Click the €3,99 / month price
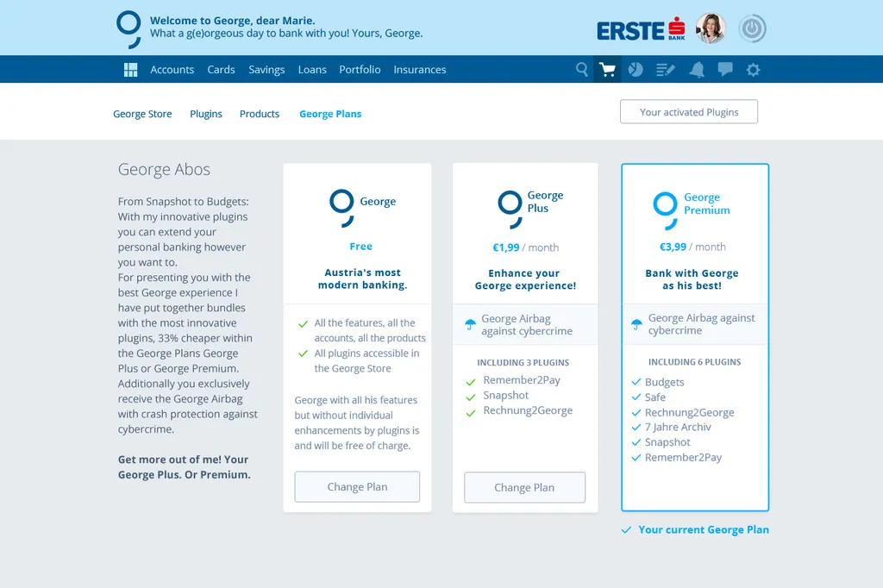The height and width of the screenshot is (588, 883). 692,247
